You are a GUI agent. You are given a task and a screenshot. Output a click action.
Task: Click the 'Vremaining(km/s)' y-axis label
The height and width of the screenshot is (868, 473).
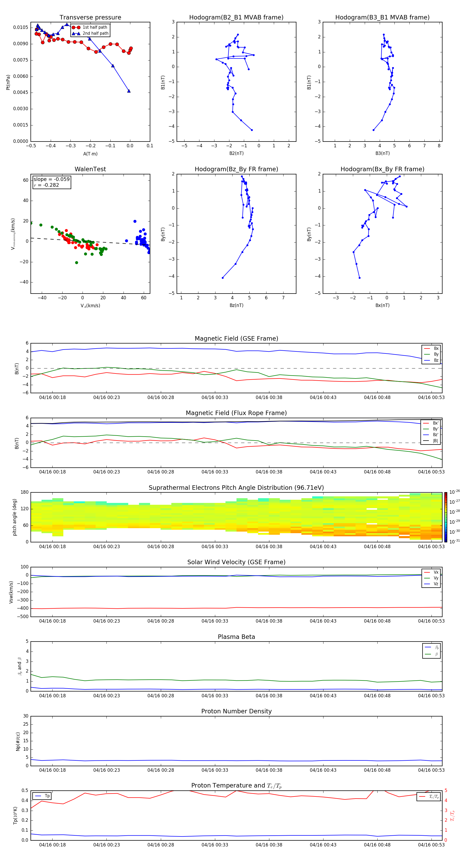click(x=13, y=234)
